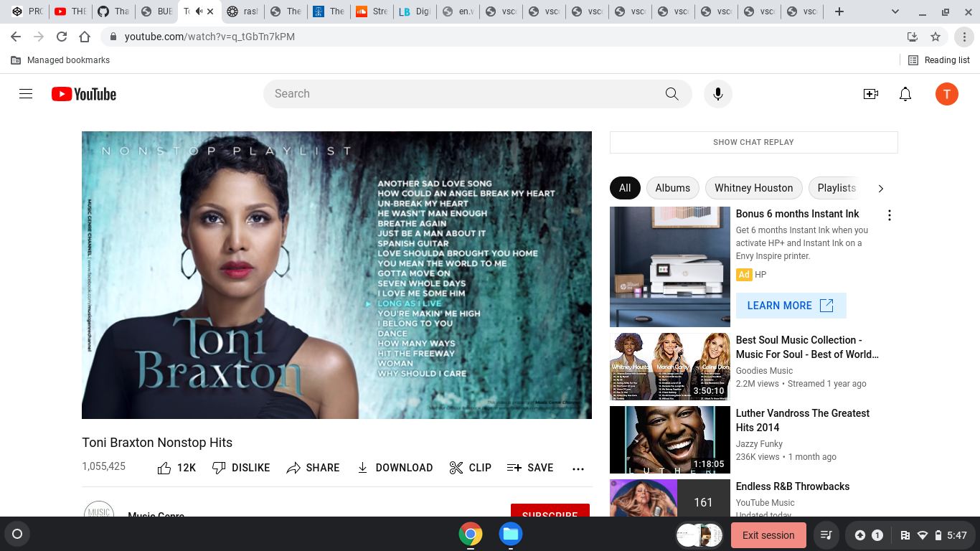Open Managed bookmarks folder

[x=60, y=60]
